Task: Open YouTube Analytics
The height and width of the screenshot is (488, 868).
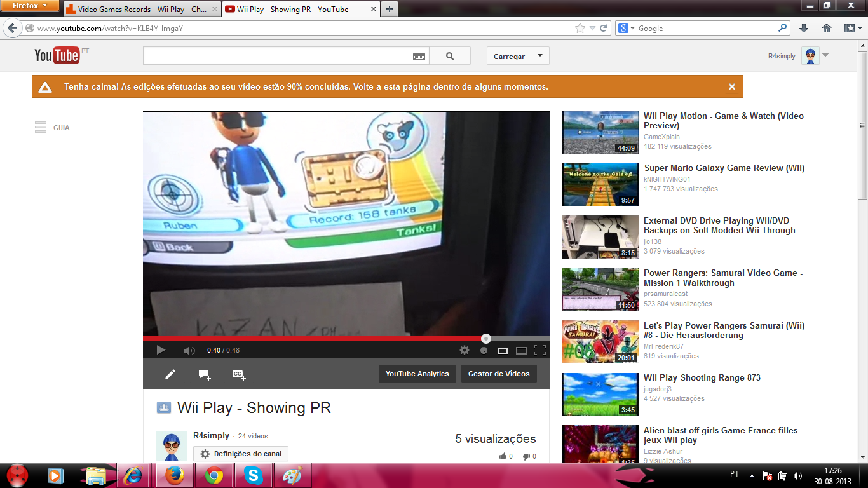Action: tap(417, 374)
